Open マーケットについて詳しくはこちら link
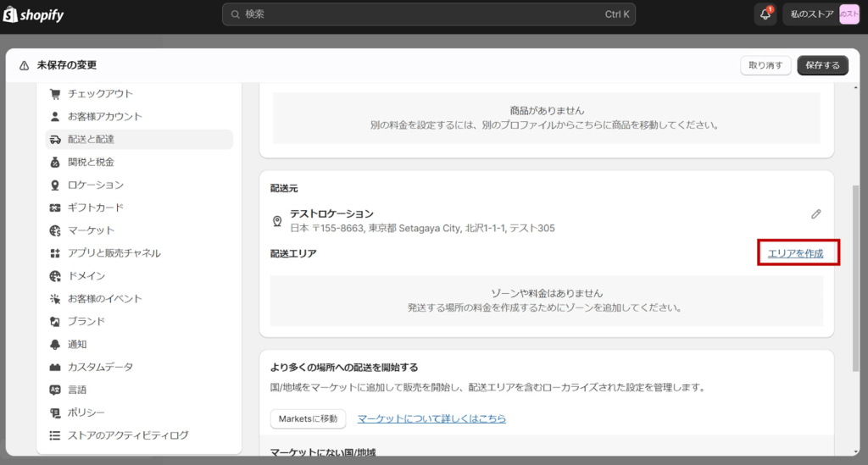Viewport: 868px width, 465px height. tap(431, 418)
